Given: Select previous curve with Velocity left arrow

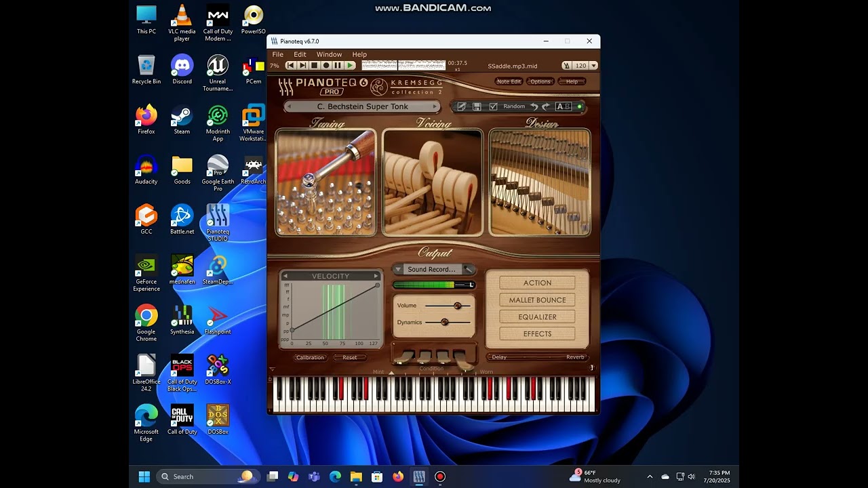Looking at the screenshot, I should click(285, 276).
